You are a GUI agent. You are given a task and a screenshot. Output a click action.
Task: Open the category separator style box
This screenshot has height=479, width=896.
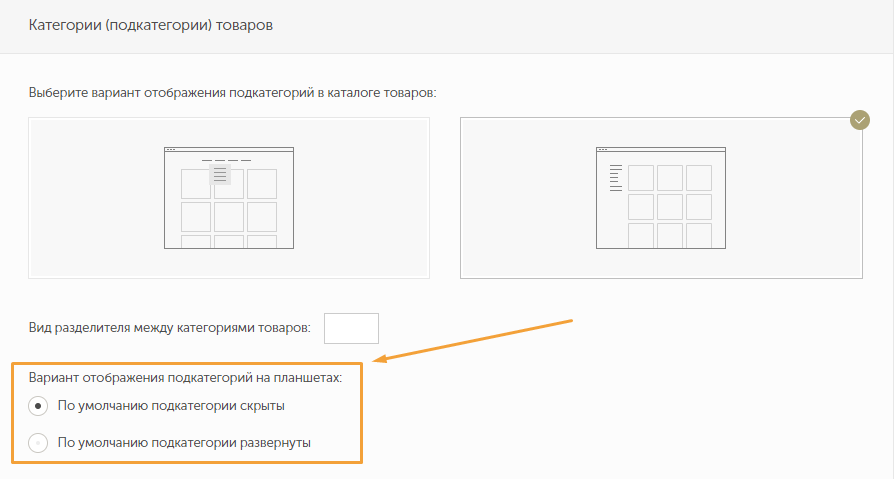coord(351,328)
